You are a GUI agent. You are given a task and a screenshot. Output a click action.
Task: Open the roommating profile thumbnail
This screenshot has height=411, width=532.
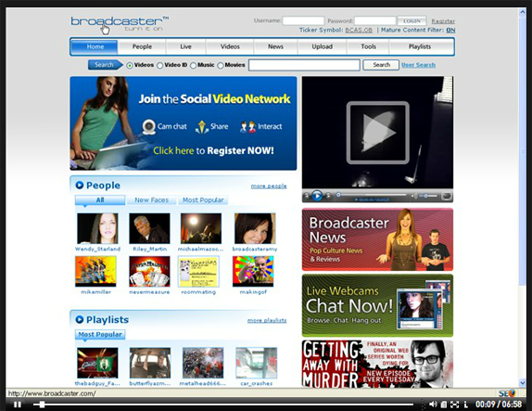tap(198, 272)
